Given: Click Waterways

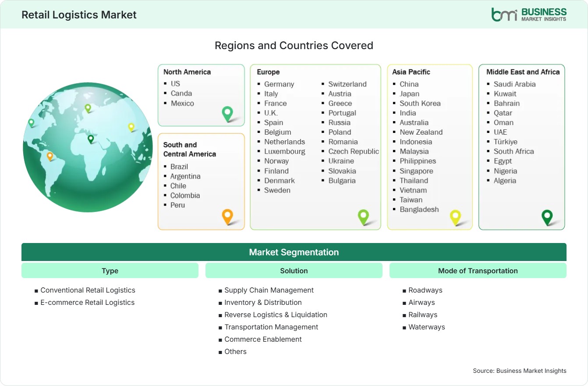Looking at the screenshot, I should tap(427, 327).
